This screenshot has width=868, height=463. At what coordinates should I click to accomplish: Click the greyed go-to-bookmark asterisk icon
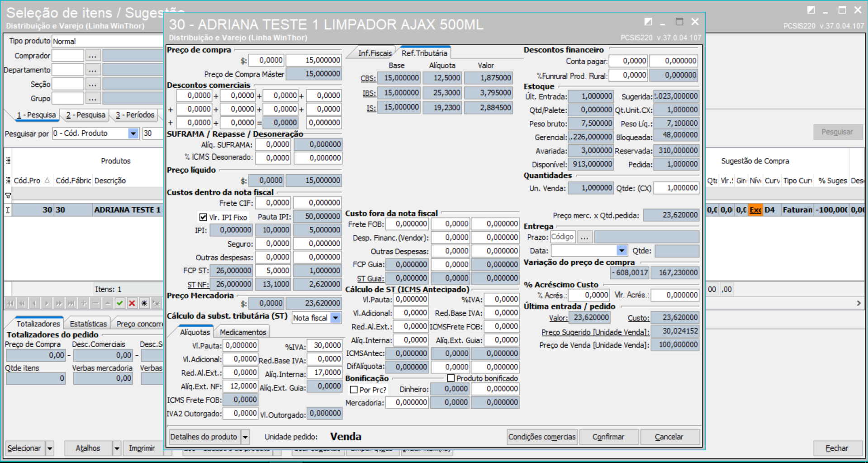pos(157,303)
